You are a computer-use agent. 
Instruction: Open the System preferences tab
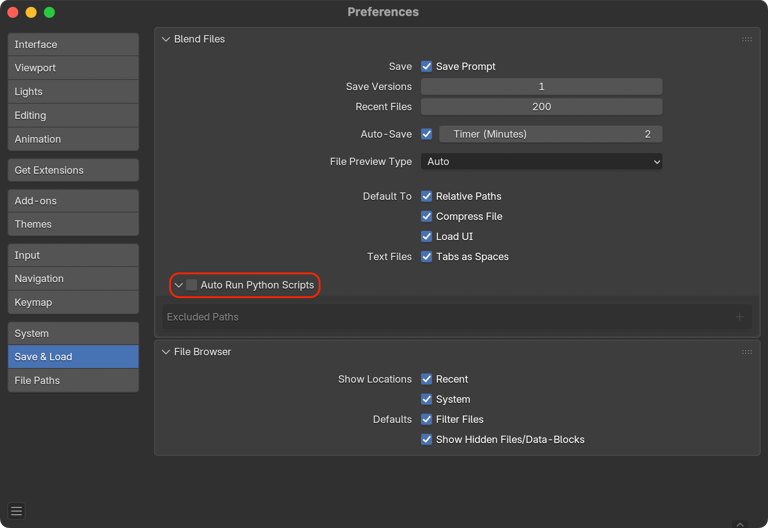tap(73, 333)
